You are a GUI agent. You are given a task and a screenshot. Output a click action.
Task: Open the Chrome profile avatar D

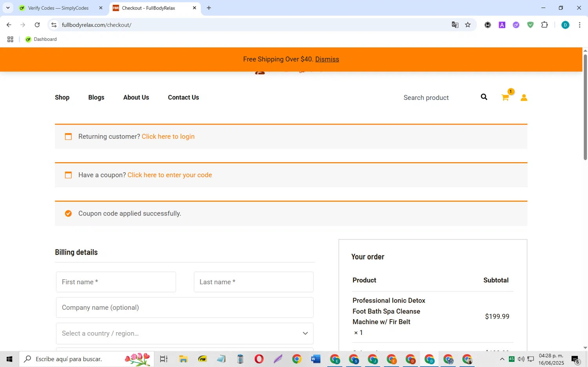(565, 25)
